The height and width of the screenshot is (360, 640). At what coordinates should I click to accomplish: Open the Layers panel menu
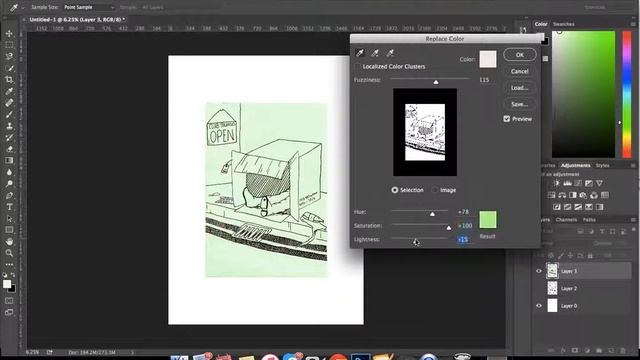[x=633, y=220]
